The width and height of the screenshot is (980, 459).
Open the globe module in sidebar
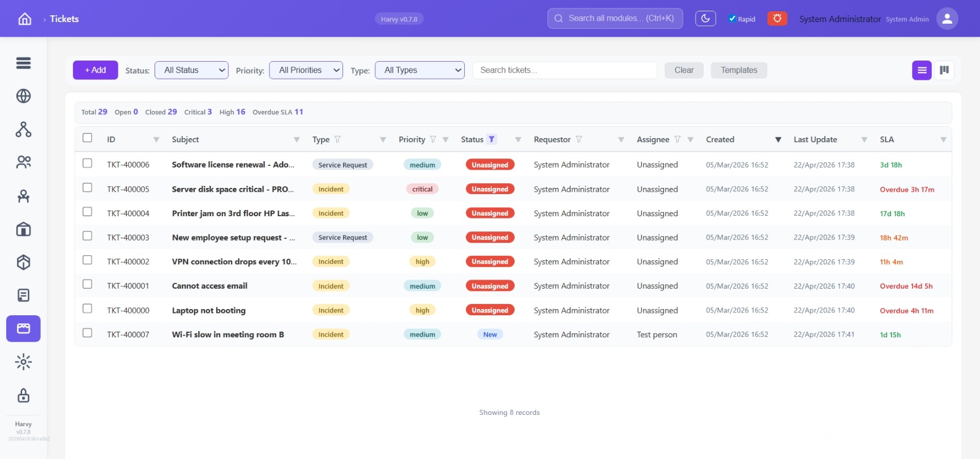click(23, 96)
